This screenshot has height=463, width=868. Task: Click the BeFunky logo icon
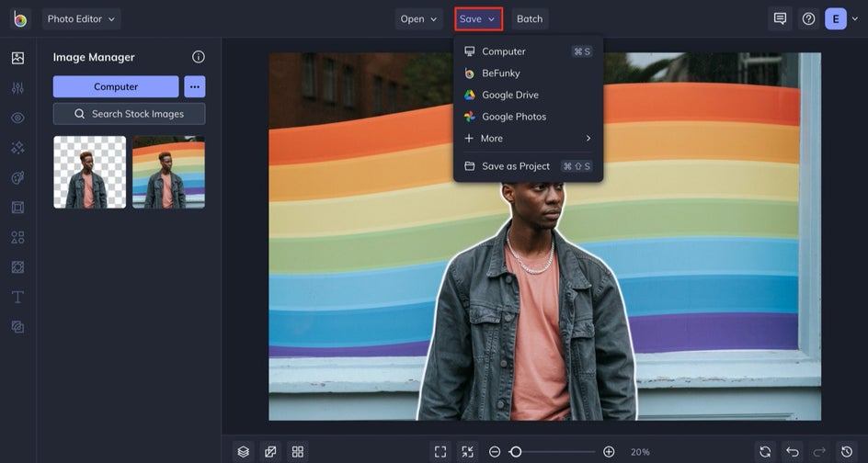tap(20, 18)
